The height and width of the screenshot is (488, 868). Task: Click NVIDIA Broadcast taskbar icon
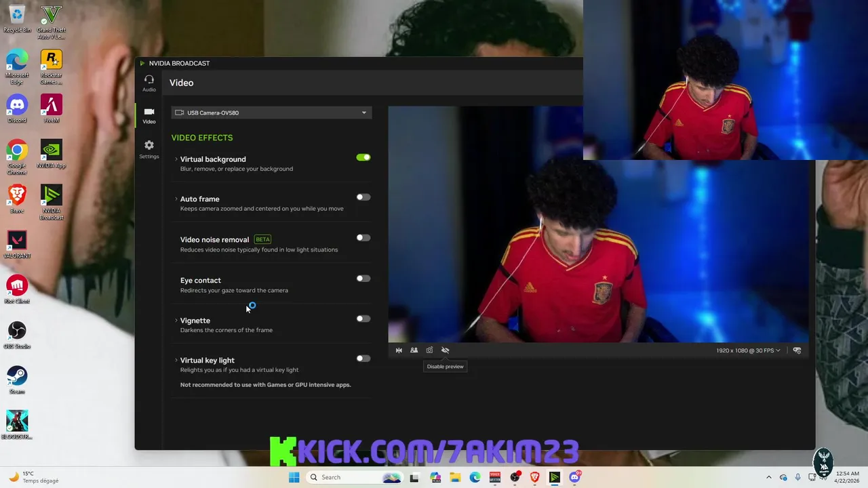pos(555,477)
